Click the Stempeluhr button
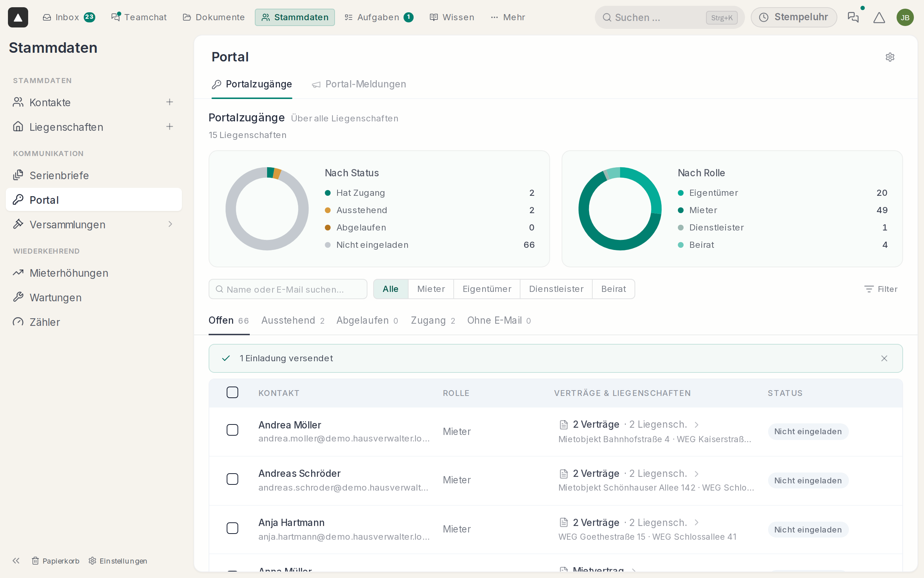 point(793,17)
